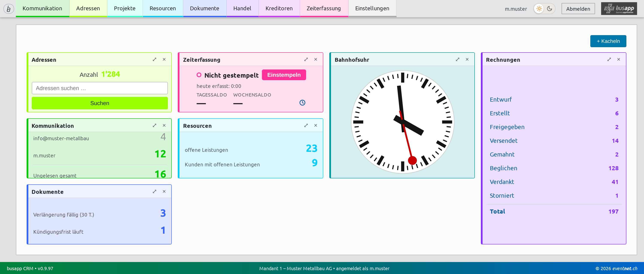
Task: Open the Adressen tab
Action: pyautogui.click(x=88, y=9)
